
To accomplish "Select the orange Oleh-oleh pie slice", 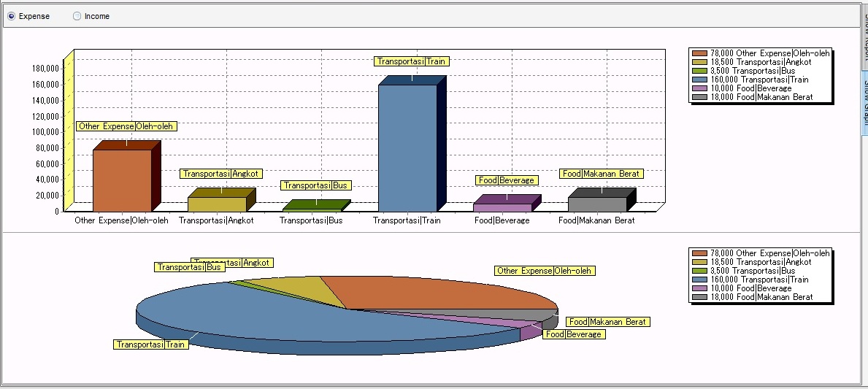I will 438,292.
